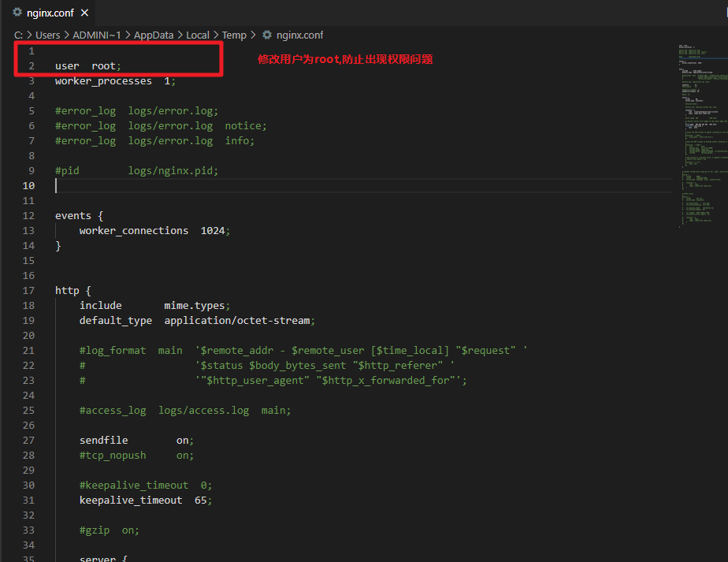Open the Temp breadcrumb segment
Screen dimensions: 728x562
pos(234,35)
